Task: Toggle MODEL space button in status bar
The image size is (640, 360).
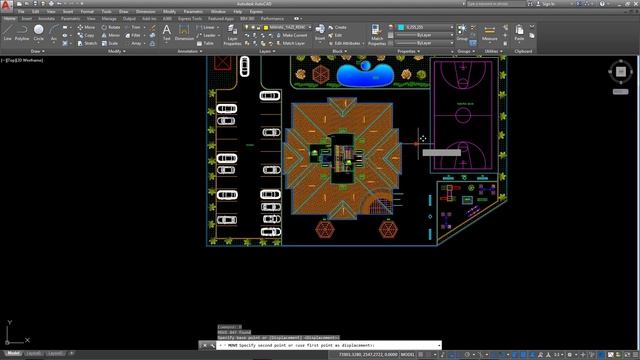Action: click(407, 355)
